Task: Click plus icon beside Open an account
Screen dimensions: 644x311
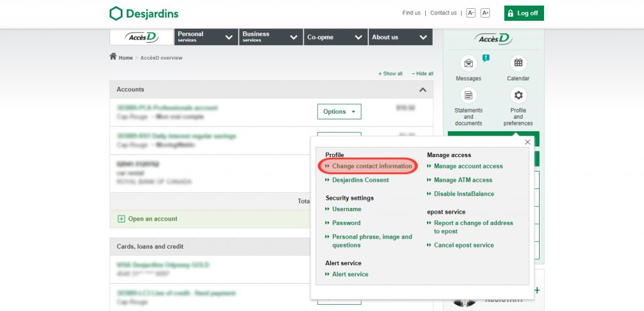Action: (121, 219)
